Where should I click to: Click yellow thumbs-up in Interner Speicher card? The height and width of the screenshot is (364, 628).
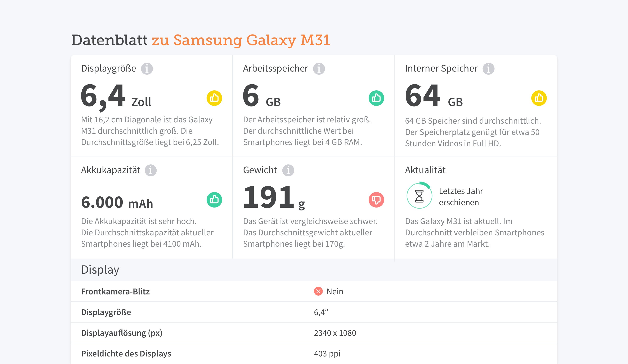539,98
